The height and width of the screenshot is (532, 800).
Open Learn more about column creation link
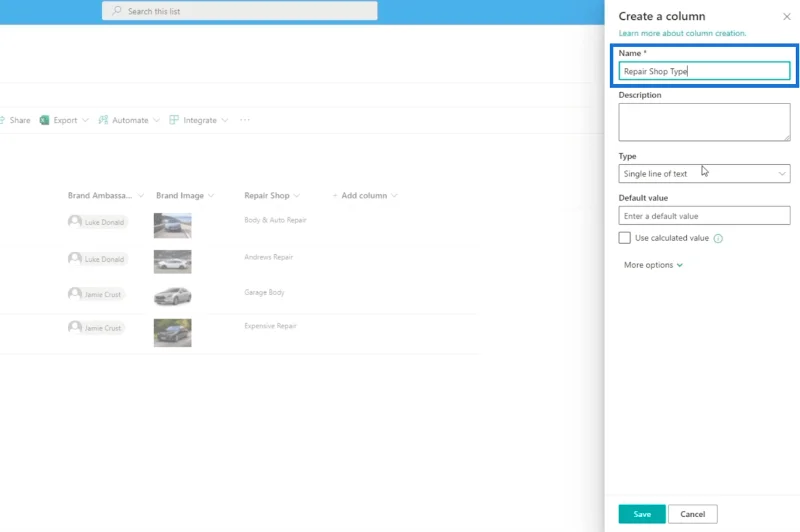pyautogui.click(x=682, y=33)
